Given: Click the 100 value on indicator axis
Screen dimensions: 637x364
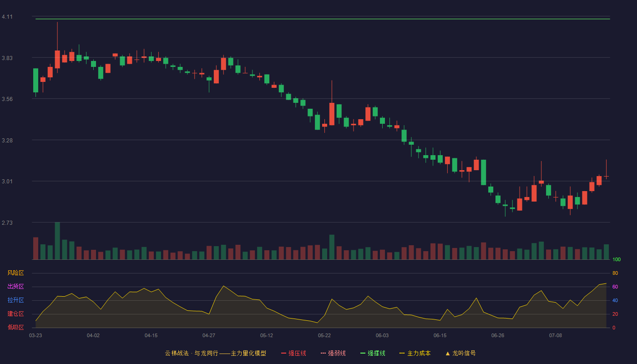Looking at the screenshot, I should tap(617, 260).
